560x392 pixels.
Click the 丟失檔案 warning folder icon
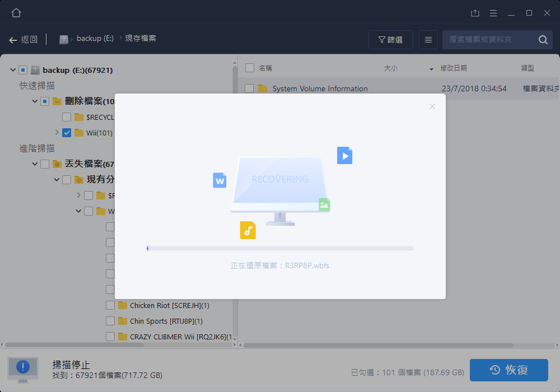coord(57,164)
